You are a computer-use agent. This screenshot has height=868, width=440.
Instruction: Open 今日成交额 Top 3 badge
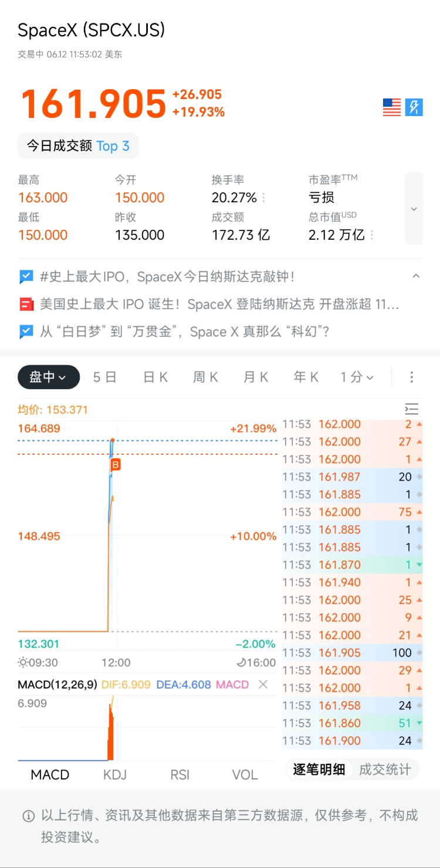point(78,146)
